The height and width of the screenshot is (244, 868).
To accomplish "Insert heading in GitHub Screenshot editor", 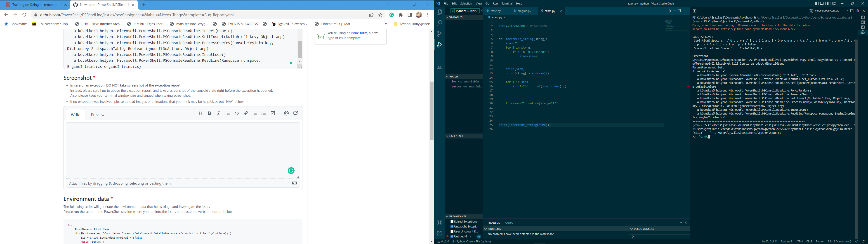I will pos(200,114).
